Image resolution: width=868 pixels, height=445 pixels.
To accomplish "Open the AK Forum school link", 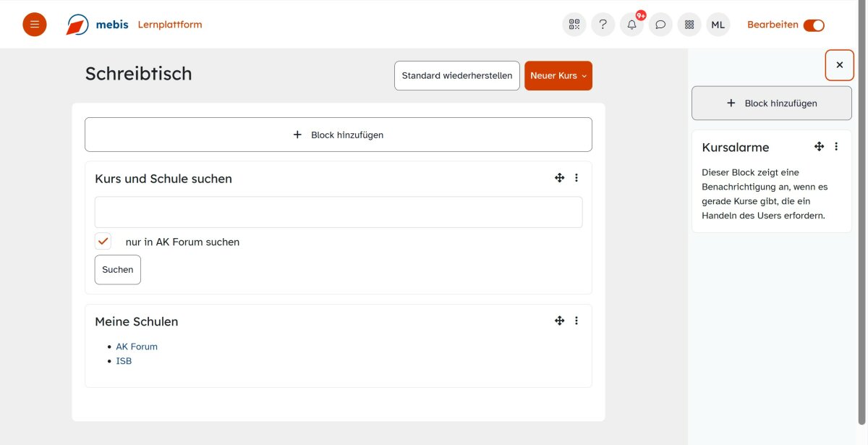I will 137,347.
